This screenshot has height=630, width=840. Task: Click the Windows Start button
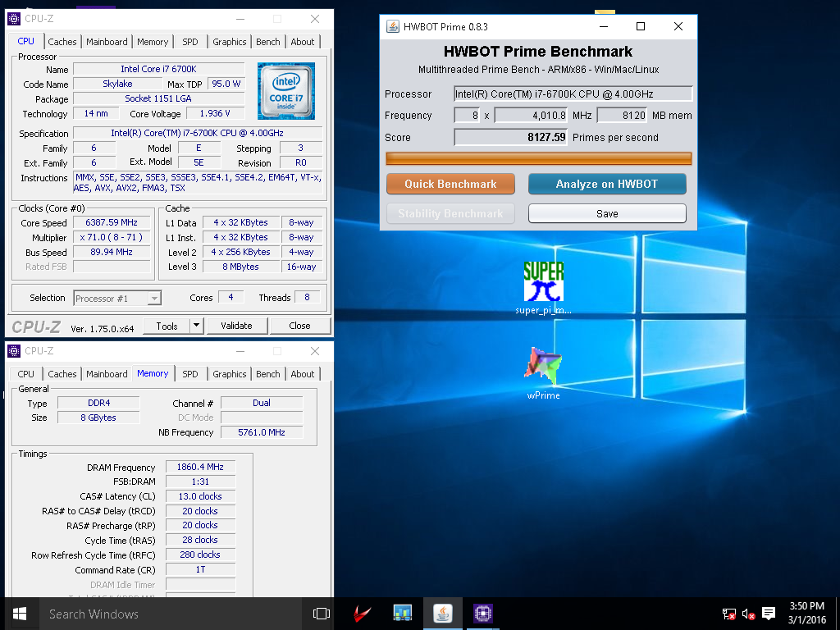click(x=20, y=614)
